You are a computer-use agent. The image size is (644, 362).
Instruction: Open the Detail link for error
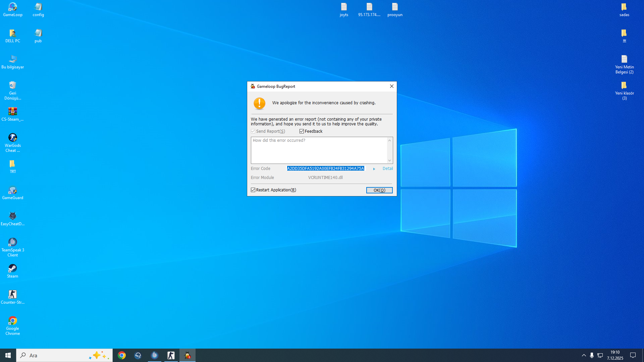tap(388, 169)
